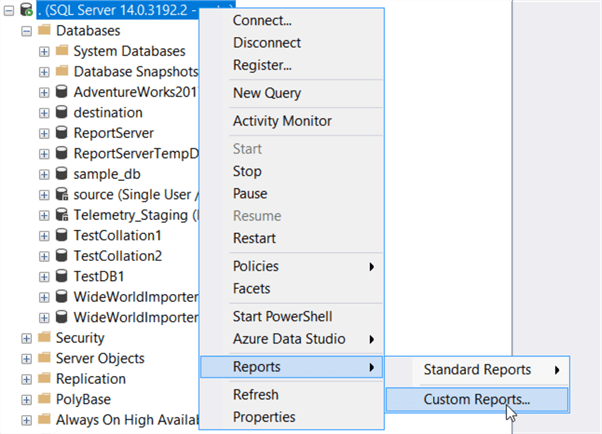Screen dimensions: 602x434
Task: Expand the PolyBase node
Action: [26, 400]
